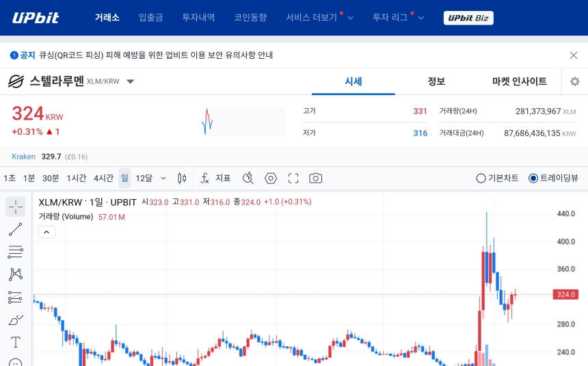This screenshot has height=366, width=588.
Task: Click the +0.31% change value
Action: coord(27,132)
